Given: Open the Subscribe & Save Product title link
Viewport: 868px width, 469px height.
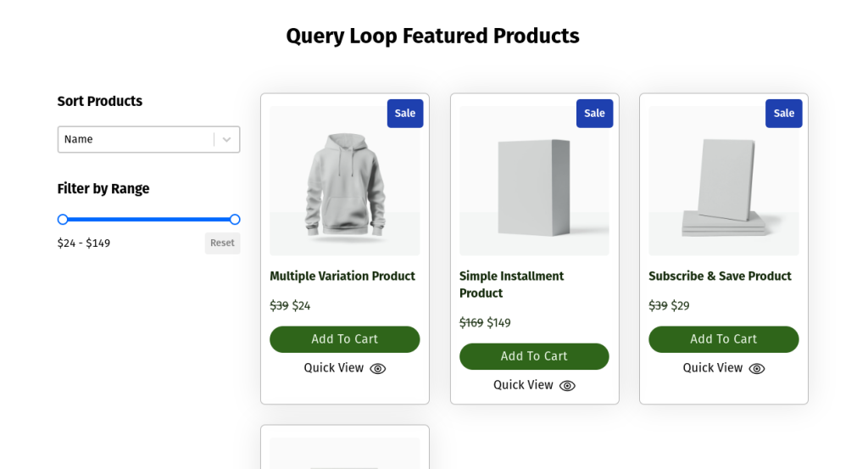Looking at the screenshot, I should pyautogui.click(x=720, y=276).
